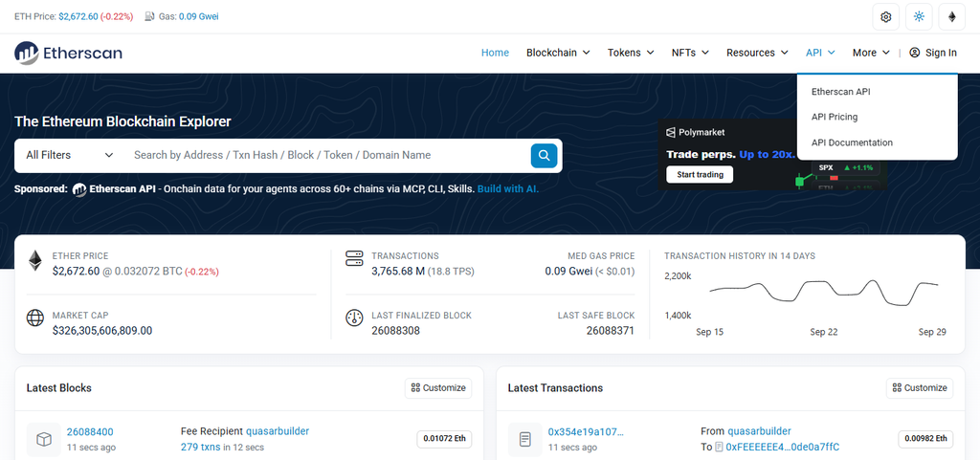This screenshot has height=460, width=980.
Task: Toggle the light theme sun icon
Action: pyautogui.click(x=919, y=17)
